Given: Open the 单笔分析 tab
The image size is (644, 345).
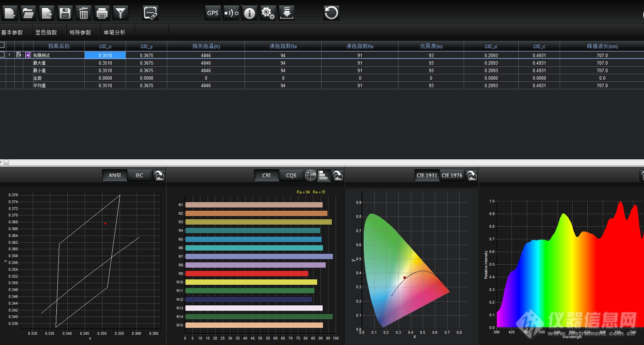Looking at the screenshot, I should (115, 32).
